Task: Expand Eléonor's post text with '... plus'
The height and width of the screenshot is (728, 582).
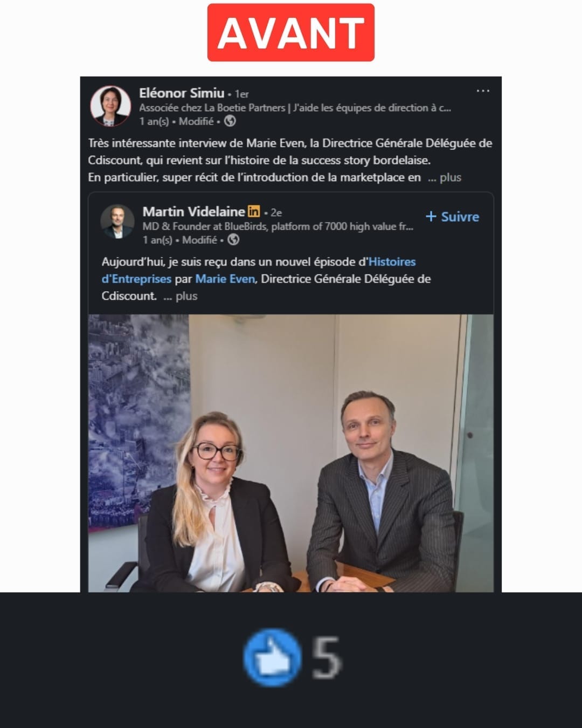Action: 445,177
